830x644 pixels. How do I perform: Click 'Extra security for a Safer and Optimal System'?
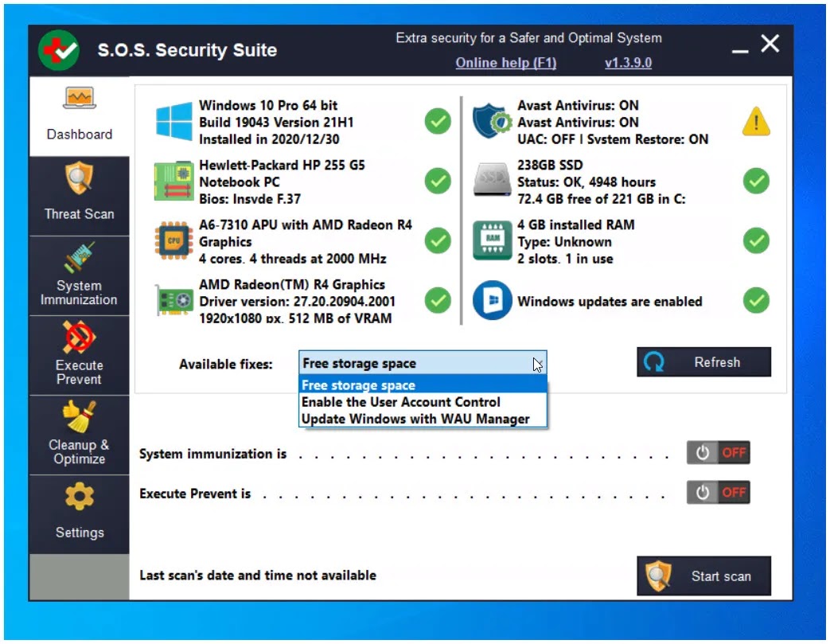(x=528, y=38)
